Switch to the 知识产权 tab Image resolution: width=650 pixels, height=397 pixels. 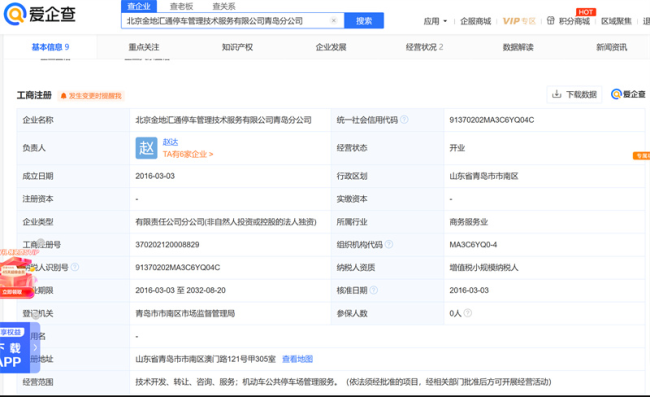pos(237,47)
